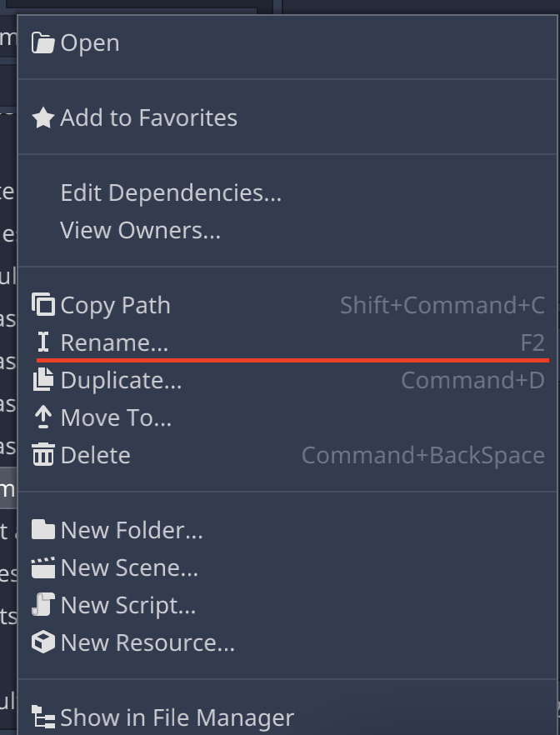The height and width of the screenshot is (735, 560).
Task: Click the New Folder icon
Action: [42, 530]
